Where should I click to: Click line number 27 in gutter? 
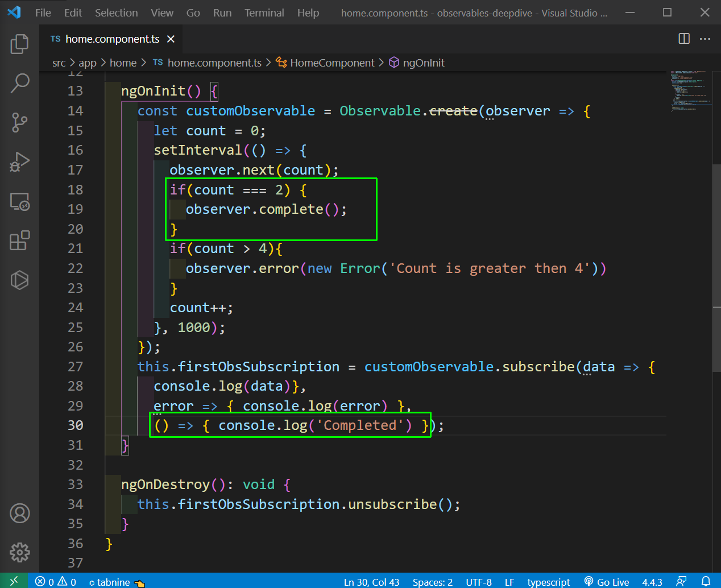coord(75,367)
